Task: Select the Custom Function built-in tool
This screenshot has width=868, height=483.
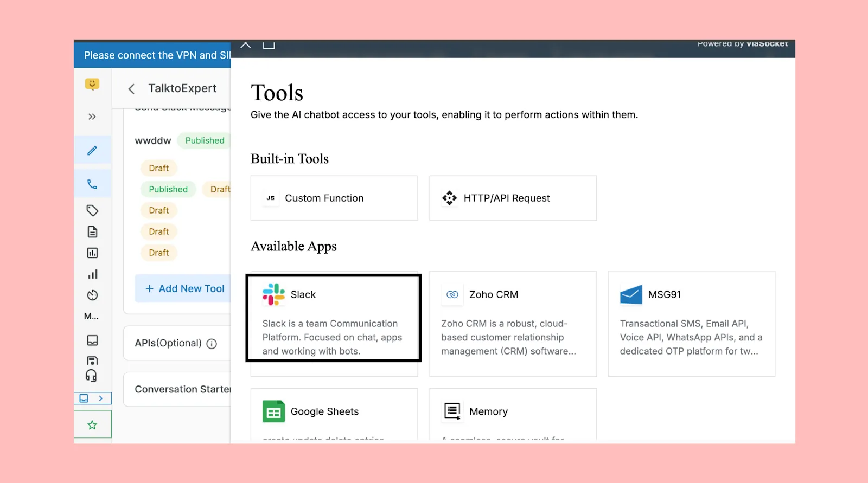Action: point(334,198)
